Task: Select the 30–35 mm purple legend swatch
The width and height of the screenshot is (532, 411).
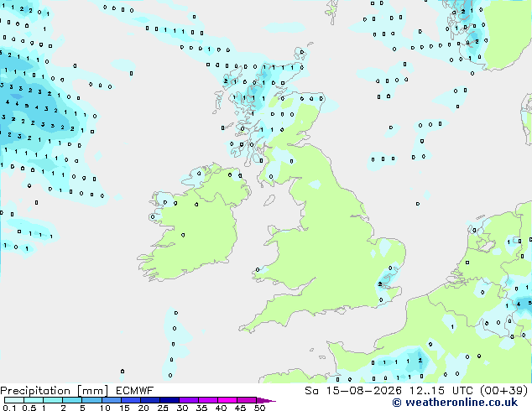Action: (188, 400)
